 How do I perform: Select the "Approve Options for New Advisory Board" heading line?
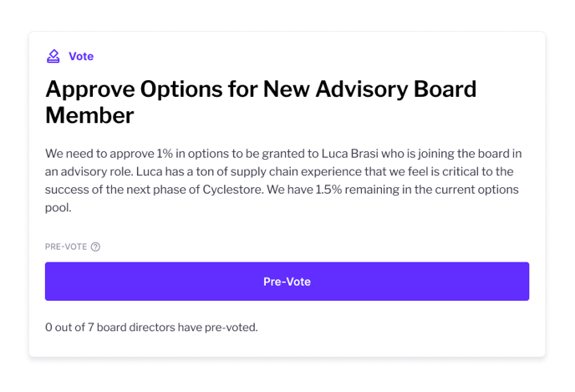(261, 89)
